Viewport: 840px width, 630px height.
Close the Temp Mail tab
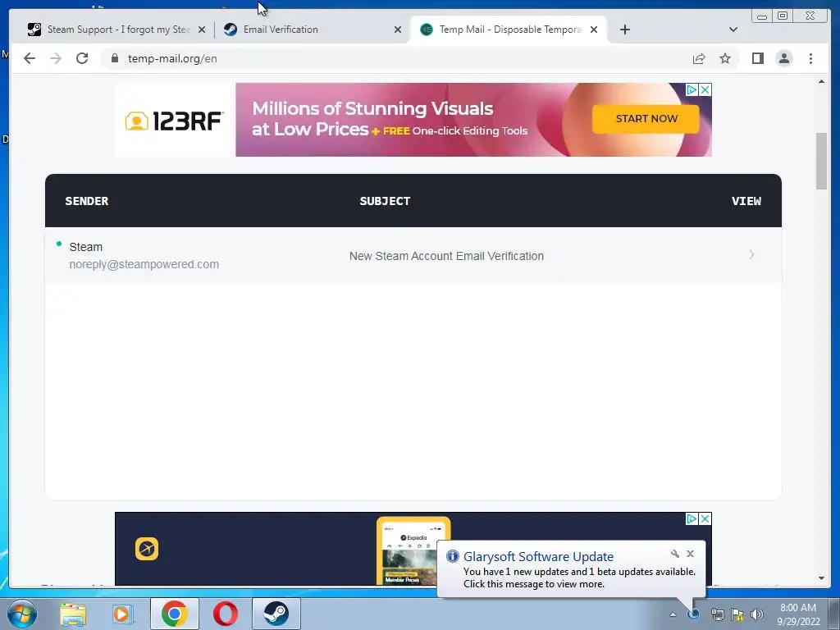pos(594,30)
